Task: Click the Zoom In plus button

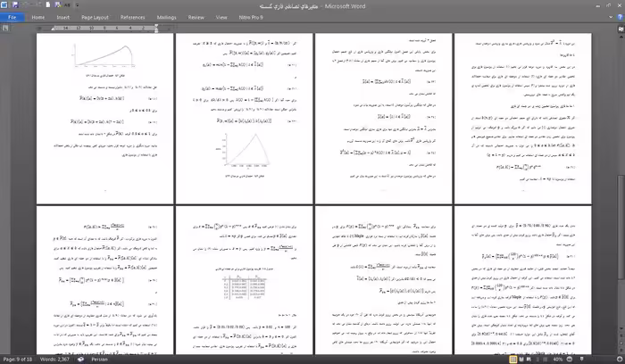Action: pyautogui.click(x=620, y=360)
